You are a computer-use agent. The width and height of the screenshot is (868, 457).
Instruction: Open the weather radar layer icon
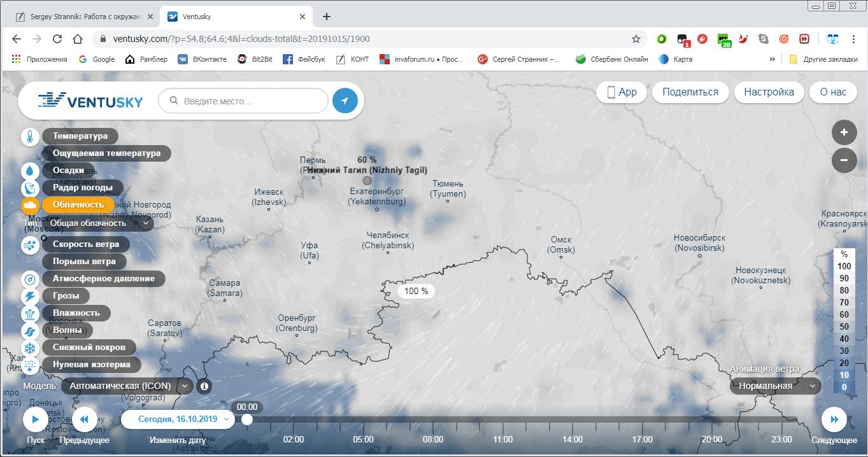coord(30,188)
